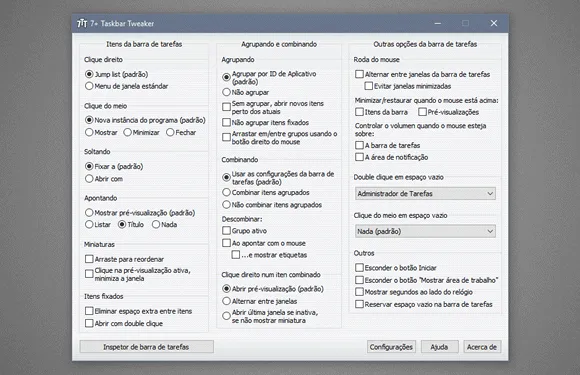
Task: Enable Mostrar segundos ao lado do relógio
Action: (359, 292)
